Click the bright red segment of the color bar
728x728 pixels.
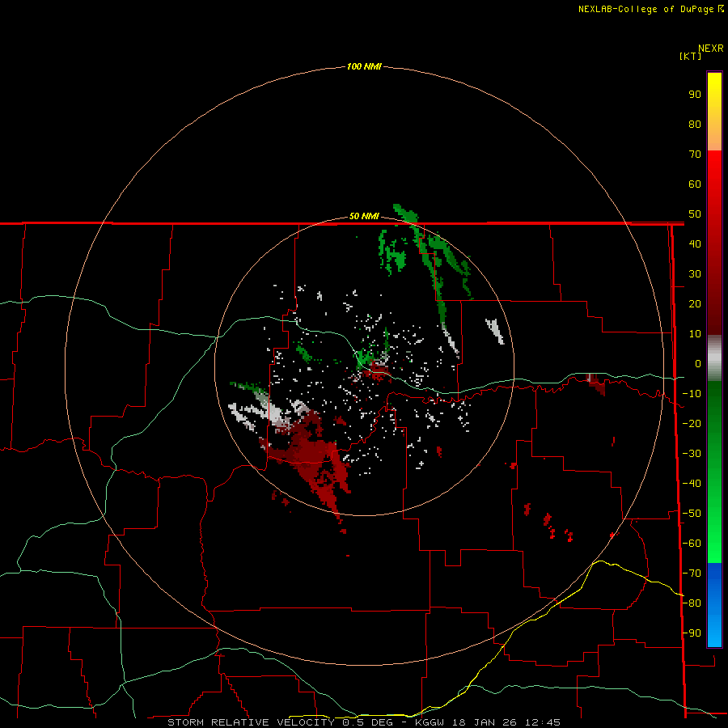[714, 171]
